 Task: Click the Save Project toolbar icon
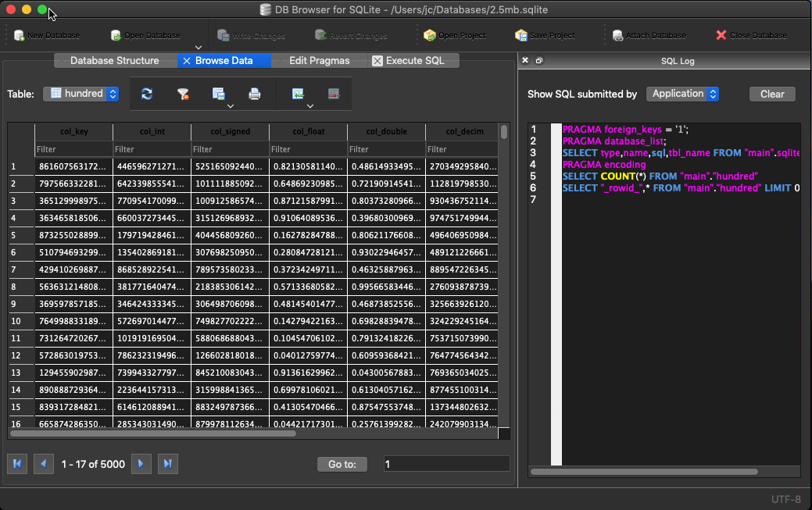521,35
